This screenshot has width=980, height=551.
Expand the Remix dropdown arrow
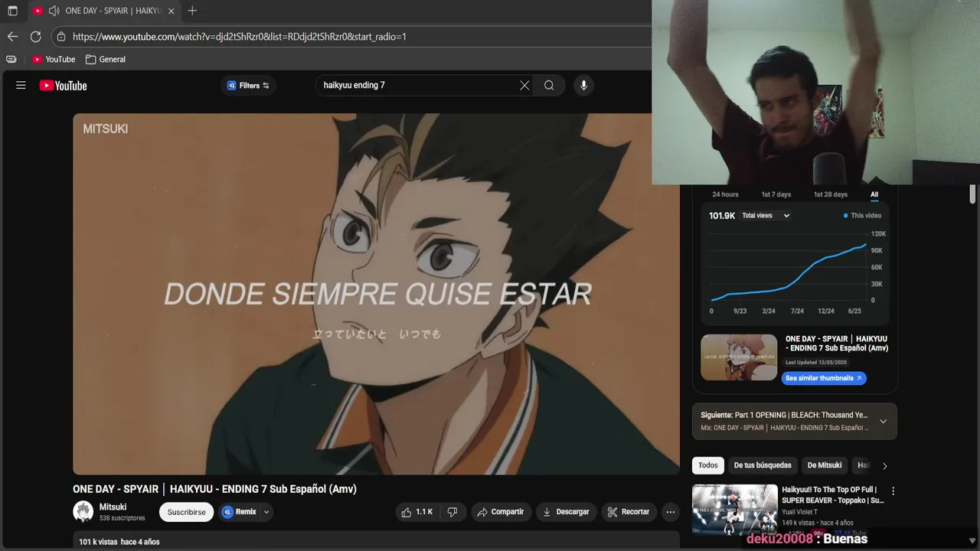[x=266, y=512]
